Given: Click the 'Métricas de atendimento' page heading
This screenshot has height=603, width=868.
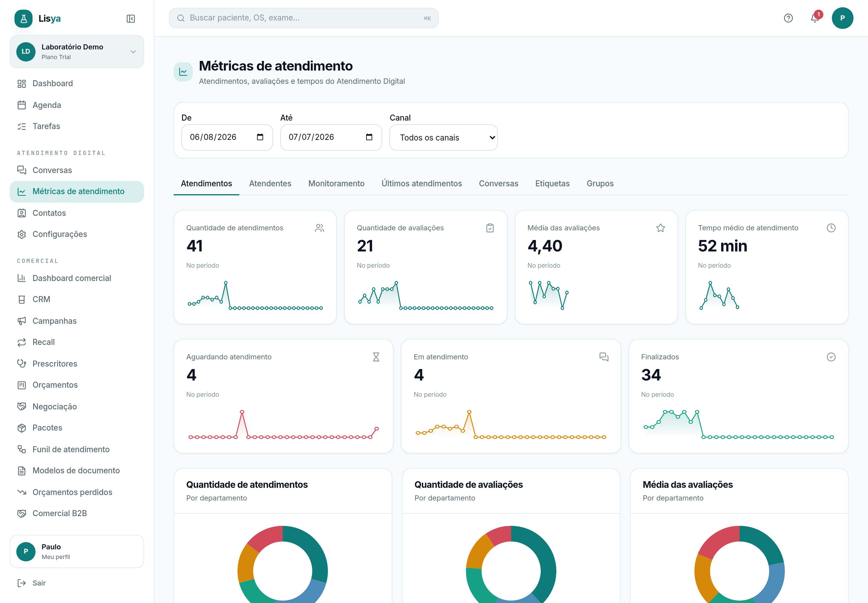Looking at the screenshot, I should [x=276, y=66].
